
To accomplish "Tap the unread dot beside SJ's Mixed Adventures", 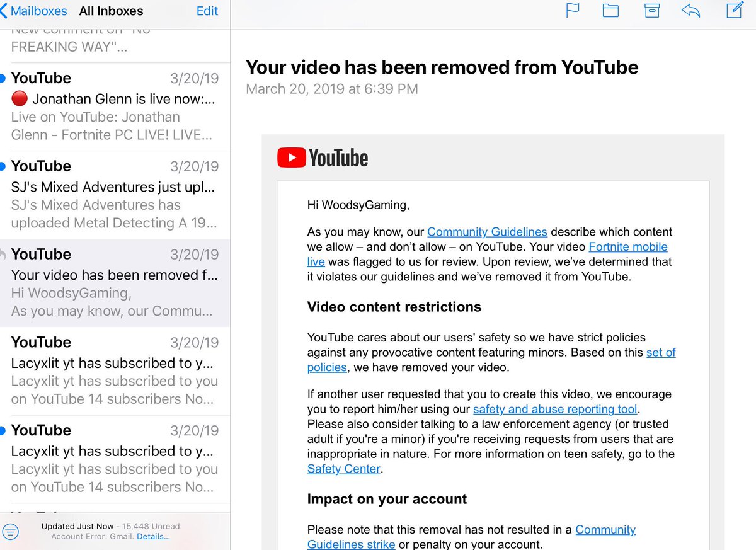I will tap(3, 166).
